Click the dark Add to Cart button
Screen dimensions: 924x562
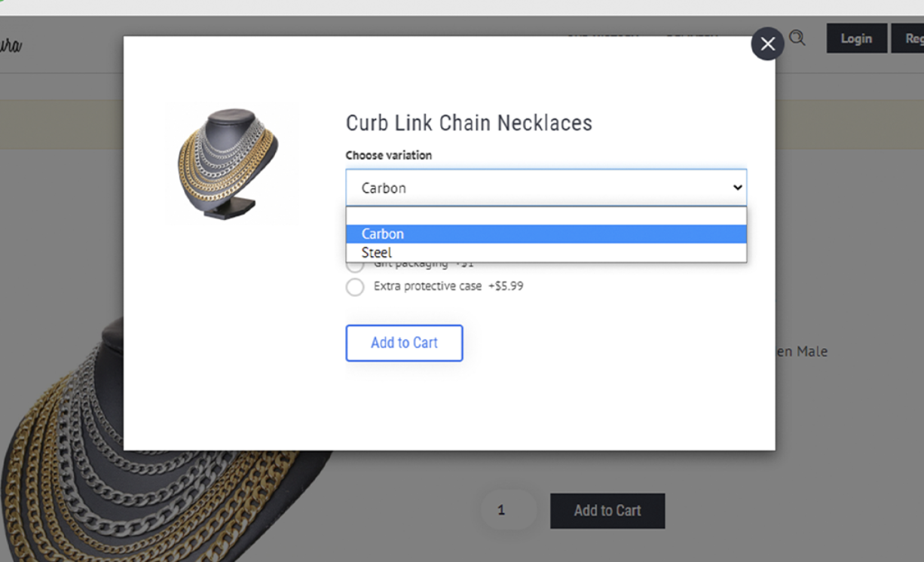[607, 511]
